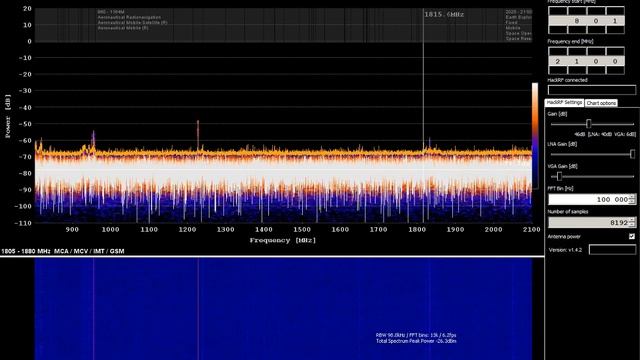Increment the units digit 1 of Frequency start
Screen dimensions: 640x360
click(615, 11)
